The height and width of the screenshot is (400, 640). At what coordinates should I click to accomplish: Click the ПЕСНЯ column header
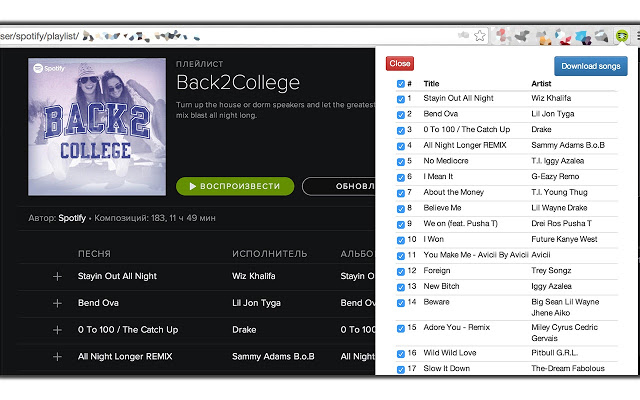click(x=94, y=254)
